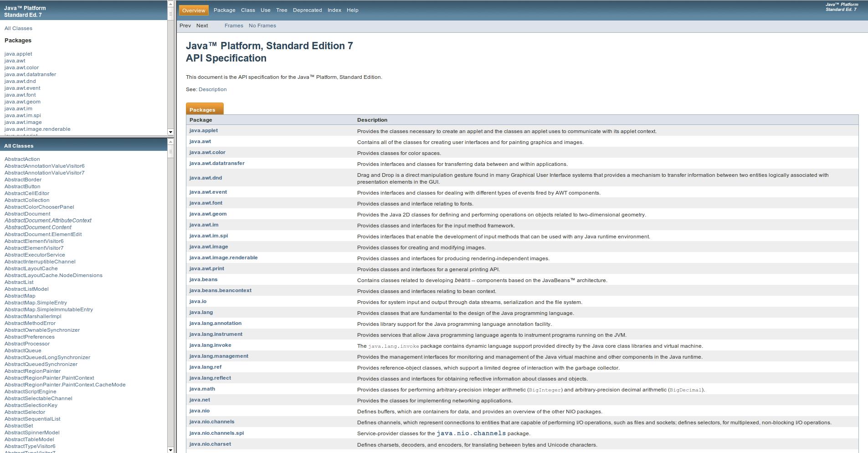868x453 pixels.
Task: Open AbstractAnnotationValueVisitor6 class link
Action: click(45, 166)
